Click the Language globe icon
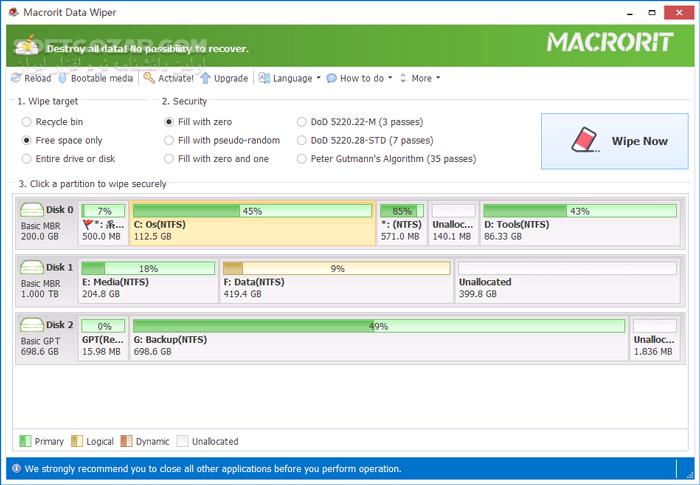This screenshot has width=700, height=485. [x=264, y=78]
